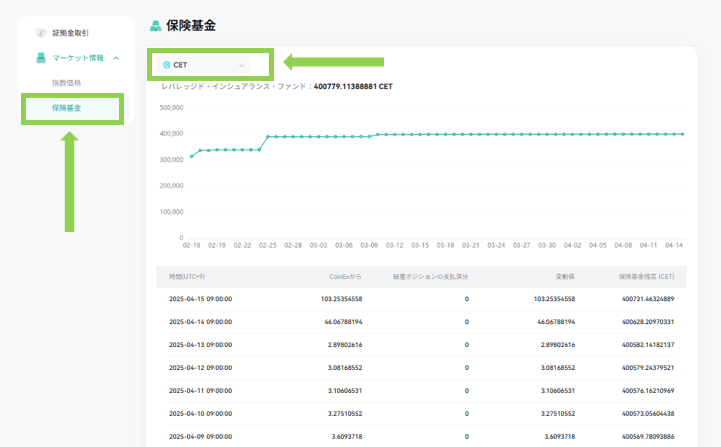Click the 2025-04-12 09:00:00 row timestamp
The width and height of the screenshot is (721, 447).
click(200, 368)
